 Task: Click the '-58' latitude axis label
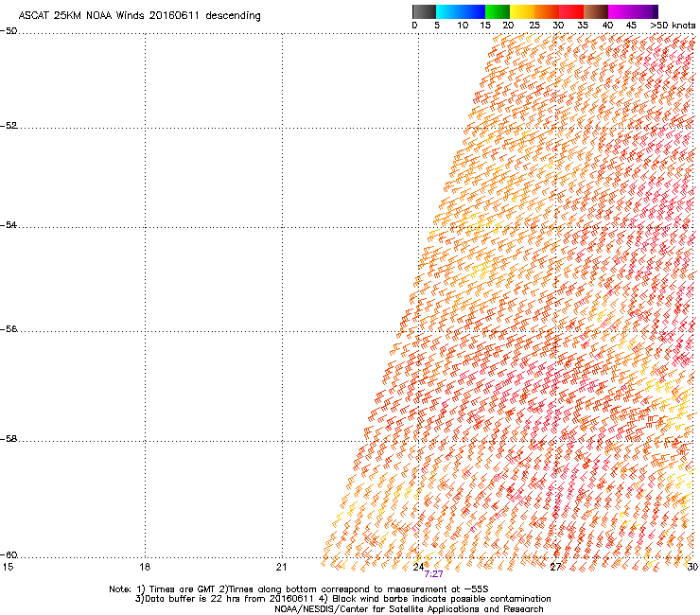click(9, 439)
